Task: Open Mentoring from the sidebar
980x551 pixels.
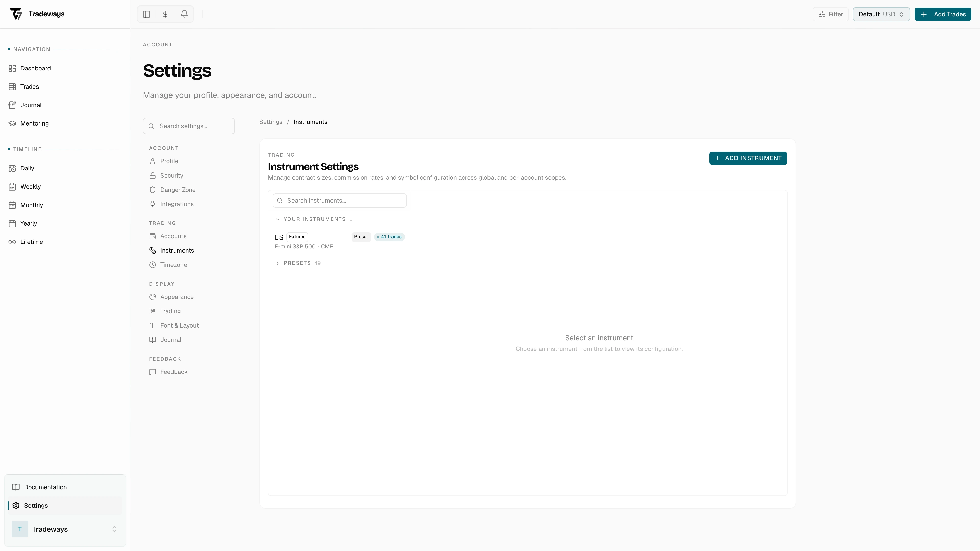Action: pyautogui.click(x=35, y=123)
